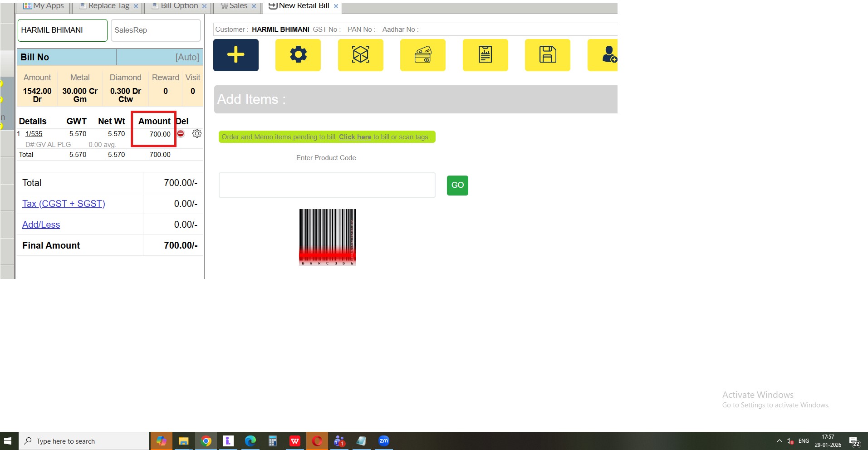Image resolution: width=868 pixels, height=450 pixels.
Task: Click the SalesRep input field
Action: [155, 30]
